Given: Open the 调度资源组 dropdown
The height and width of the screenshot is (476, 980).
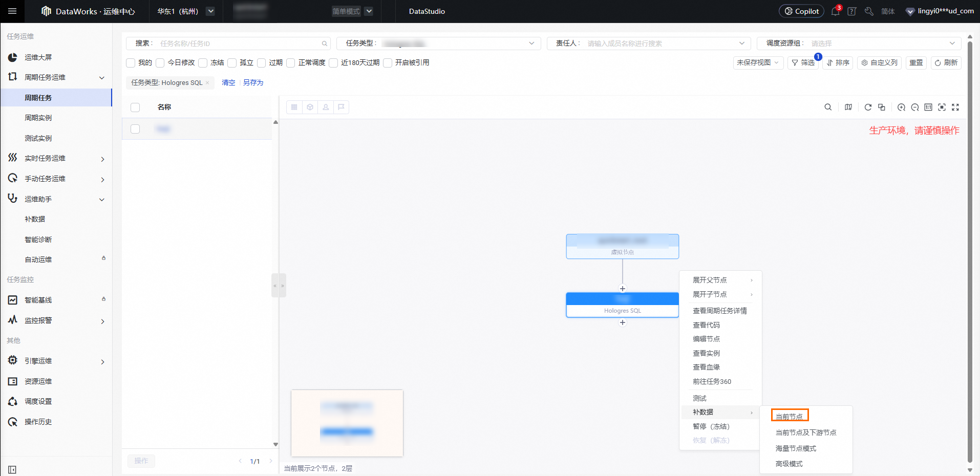Looking at the screenshot, I should (859, 44).
